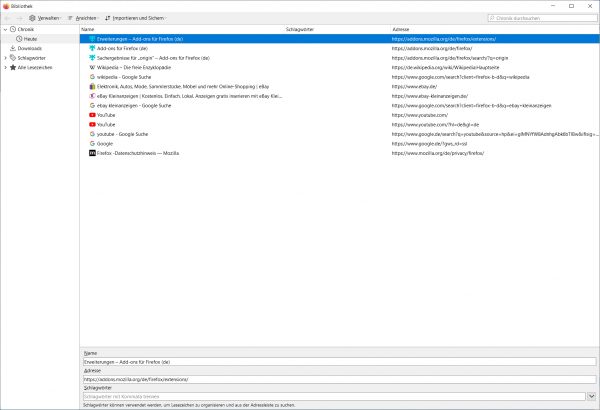Click the Schlagwörter tag icon
The width and height of the screenshot is (600, 410).
click(x=13, y=58)
